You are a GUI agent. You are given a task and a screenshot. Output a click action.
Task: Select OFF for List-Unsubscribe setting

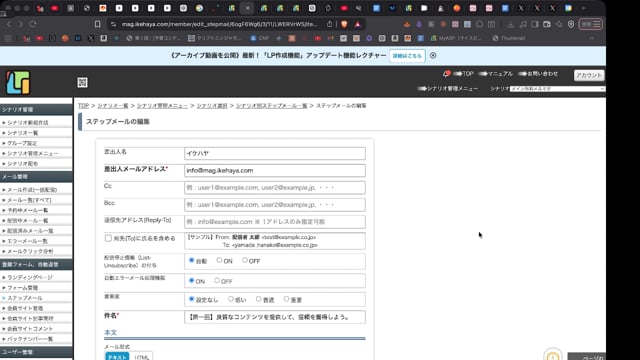coord(245,260)
